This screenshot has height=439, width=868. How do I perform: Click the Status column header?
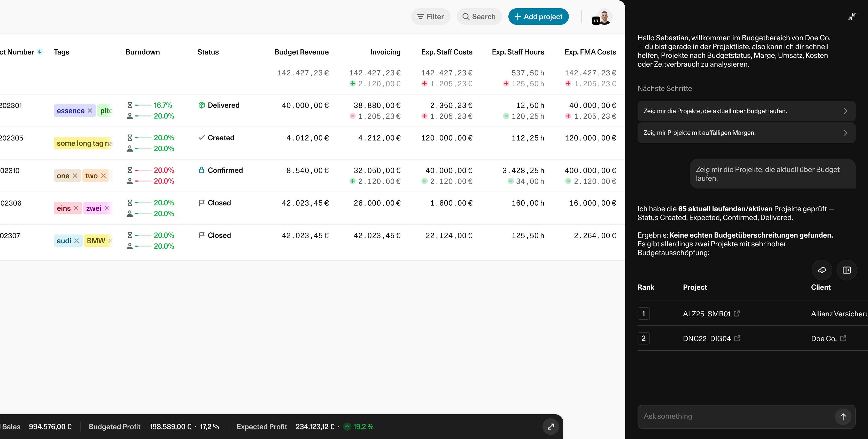[208, 52]
